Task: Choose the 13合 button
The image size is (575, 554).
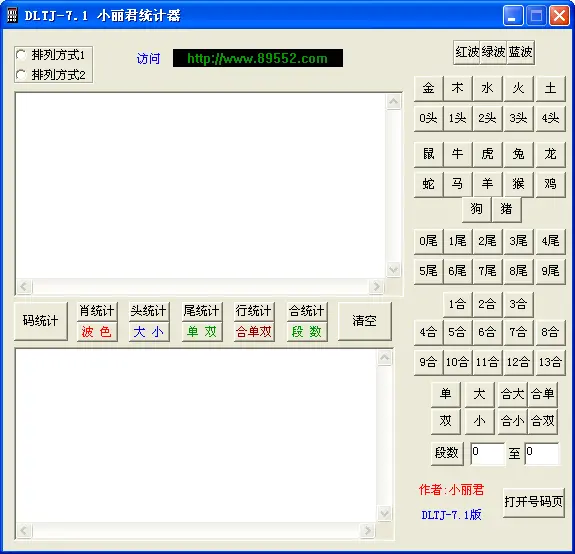Action: [550, 362]
